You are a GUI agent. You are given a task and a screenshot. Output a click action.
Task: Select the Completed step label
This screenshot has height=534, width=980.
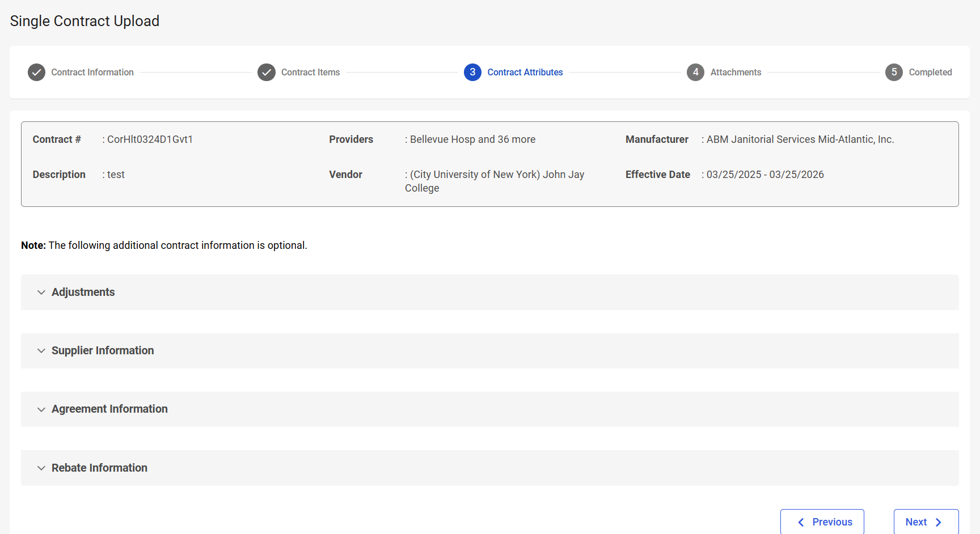(x=930, y=73)
